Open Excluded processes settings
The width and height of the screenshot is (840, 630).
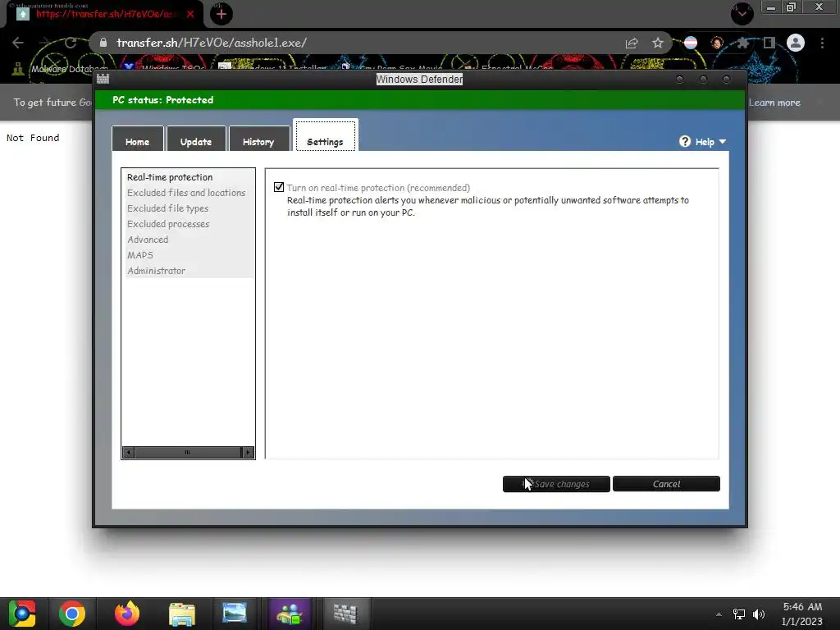coord(168,224)
